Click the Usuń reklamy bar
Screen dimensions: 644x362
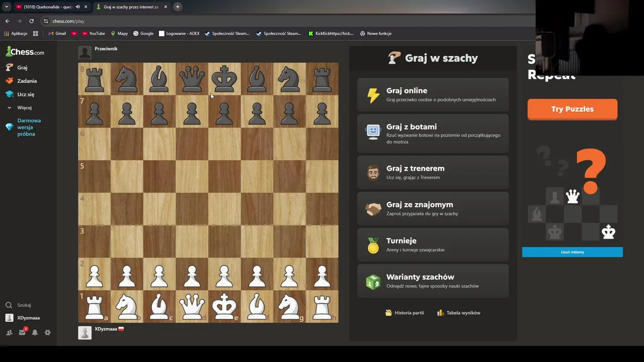pyautogui.click(x=573, y=252)
